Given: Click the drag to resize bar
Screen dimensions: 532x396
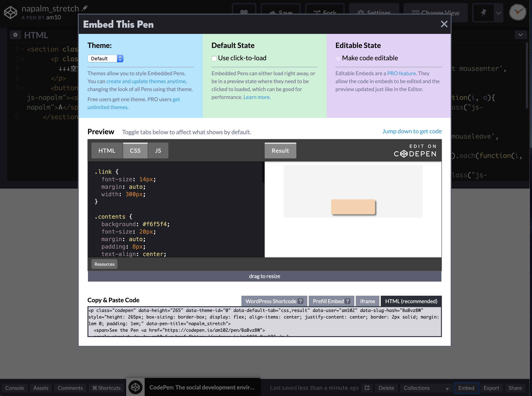Looking at the screenshot, I should click(264, 276).
